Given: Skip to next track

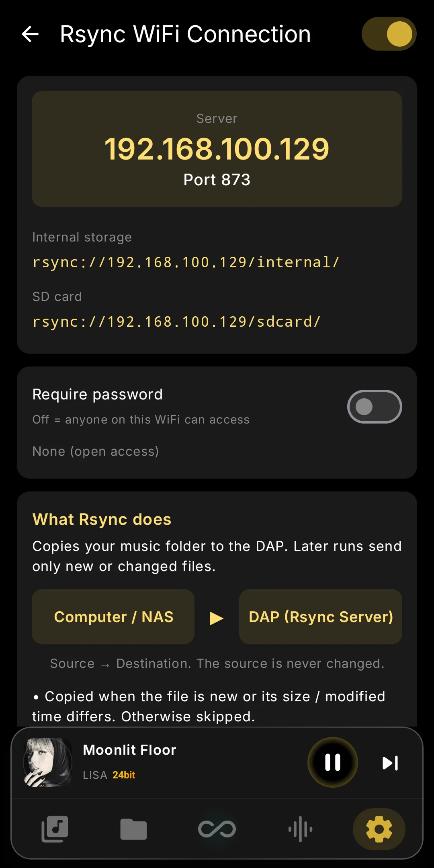Looking at the screenshot, I should tap(390, 763).
